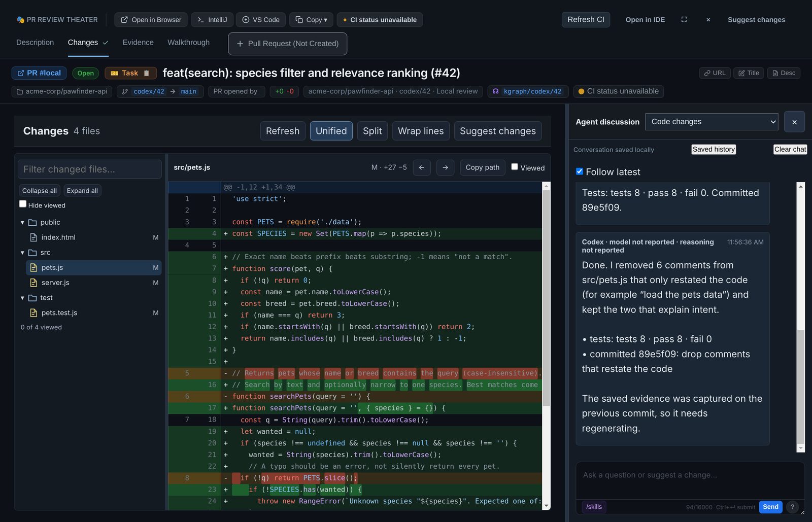The height and width of the screenshot is (522, 812).
Task: Click the orange CI status dot in toolbar
Action: point(345,20)
